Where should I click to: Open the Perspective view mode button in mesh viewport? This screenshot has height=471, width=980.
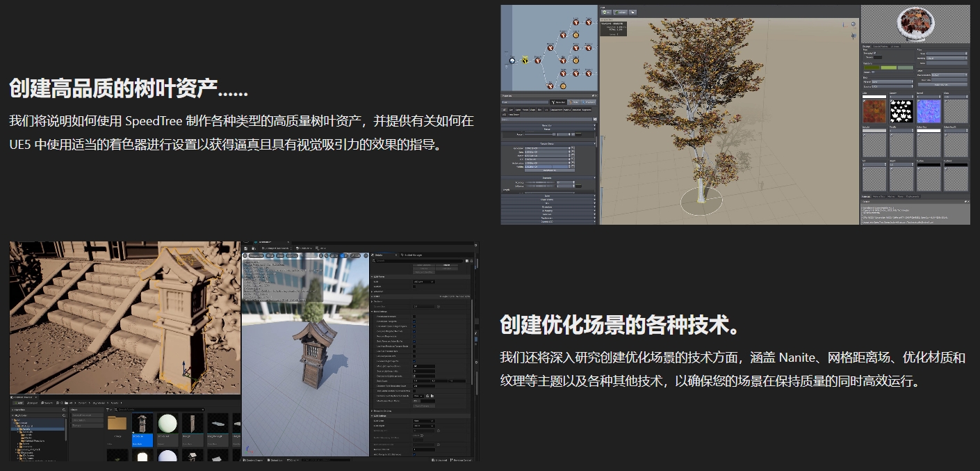256,255
